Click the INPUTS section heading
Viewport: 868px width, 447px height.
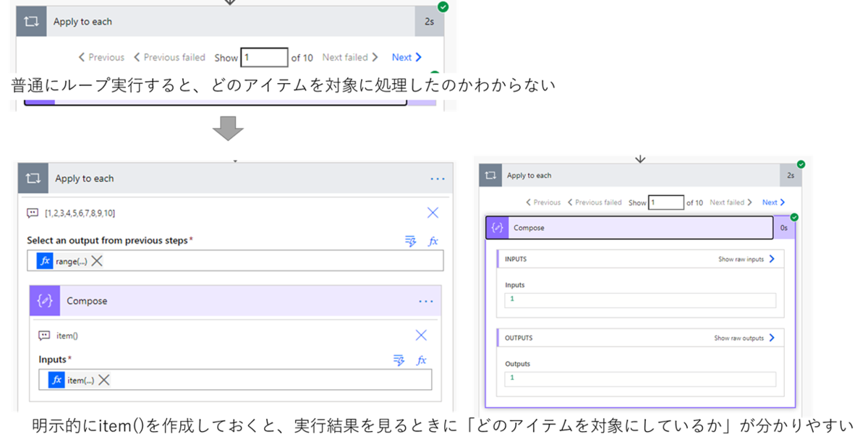coord(516,259)
